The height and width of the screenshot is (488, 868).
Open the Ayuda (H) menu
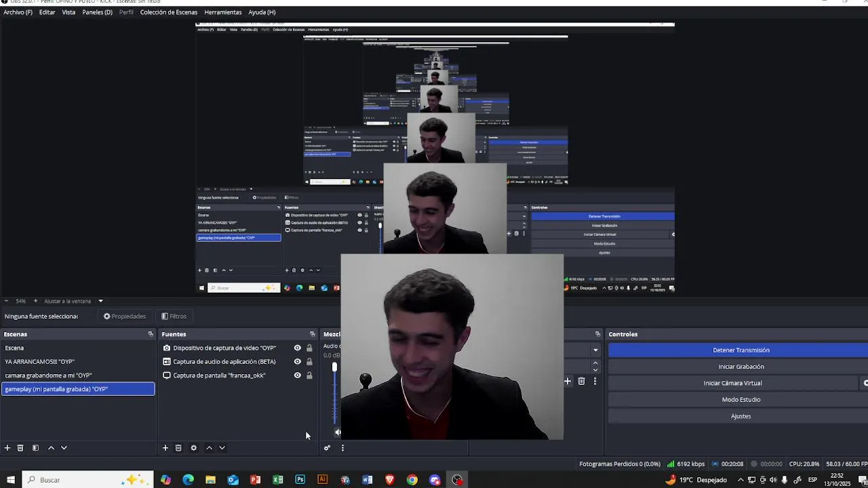point(262,12)
